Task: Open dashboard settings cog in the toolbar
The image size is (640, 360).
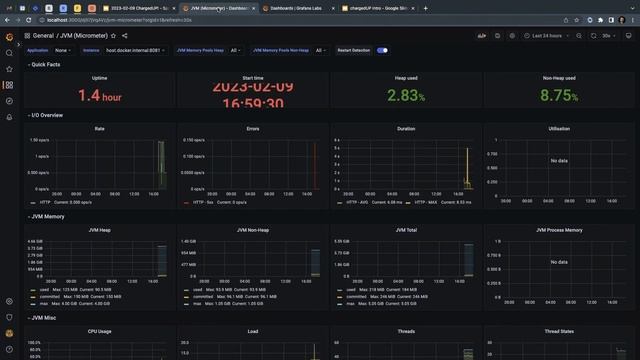Action: point(512,36)
